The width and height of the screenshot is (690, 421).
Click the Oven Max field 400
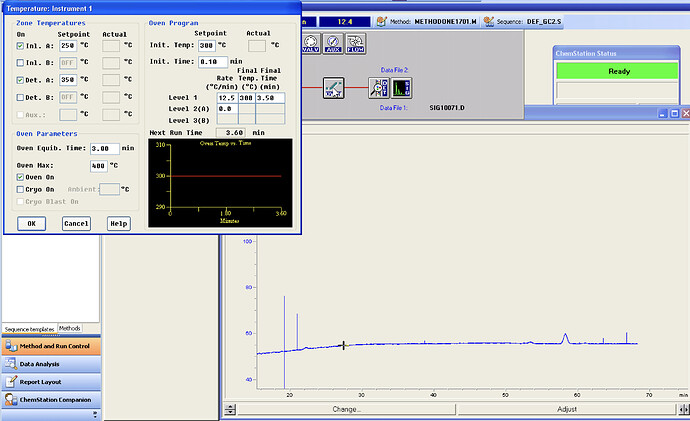(99, 166)
